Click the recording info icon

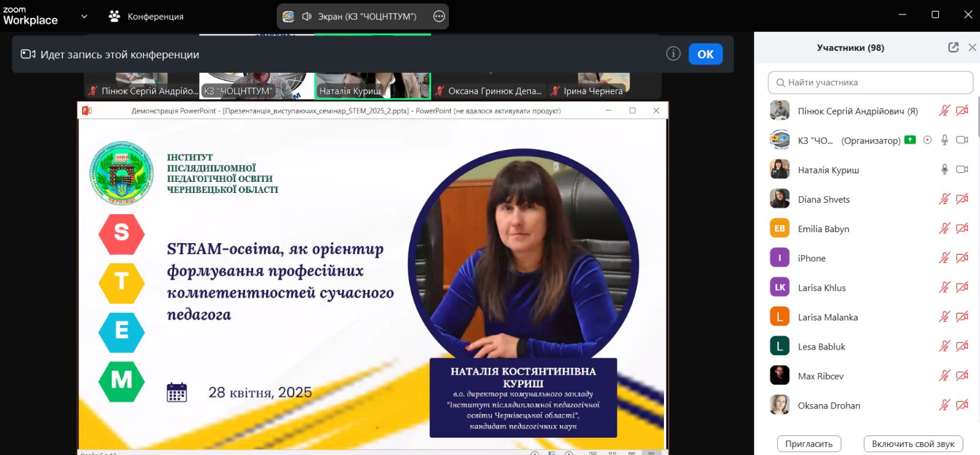click(673, 54)
